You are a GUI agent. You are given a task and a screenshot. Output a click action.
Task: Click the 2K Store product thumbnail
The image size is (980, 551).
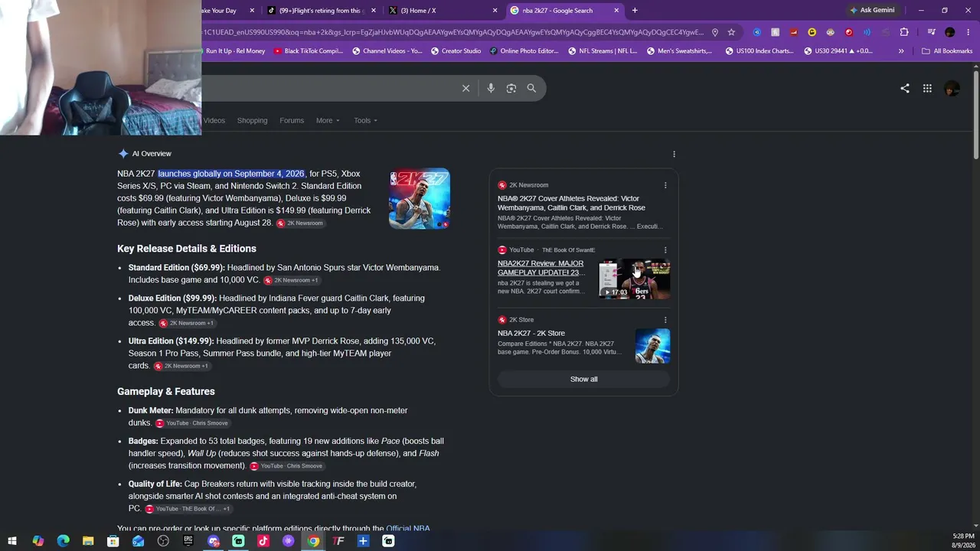652,346
